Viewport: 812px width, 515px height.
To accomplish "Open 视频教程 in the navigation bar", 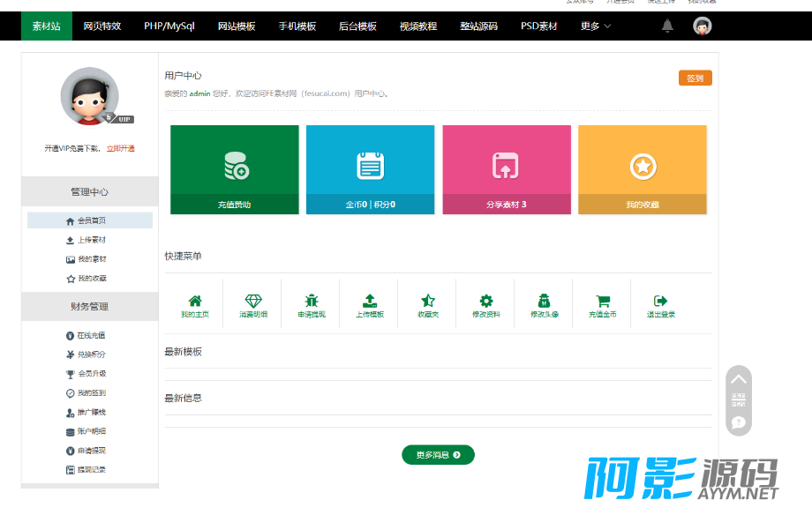I will click(x=418, y=26).
